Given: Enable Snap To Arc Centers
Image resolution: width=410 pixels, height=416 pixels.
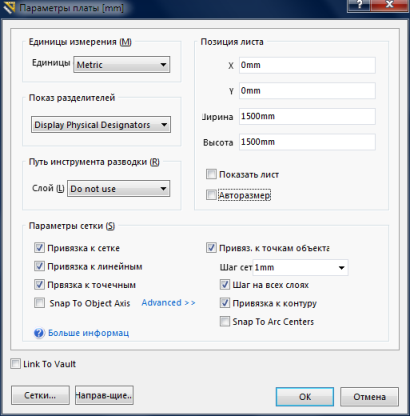Looking at the screenshot, I should click(225, 321).
